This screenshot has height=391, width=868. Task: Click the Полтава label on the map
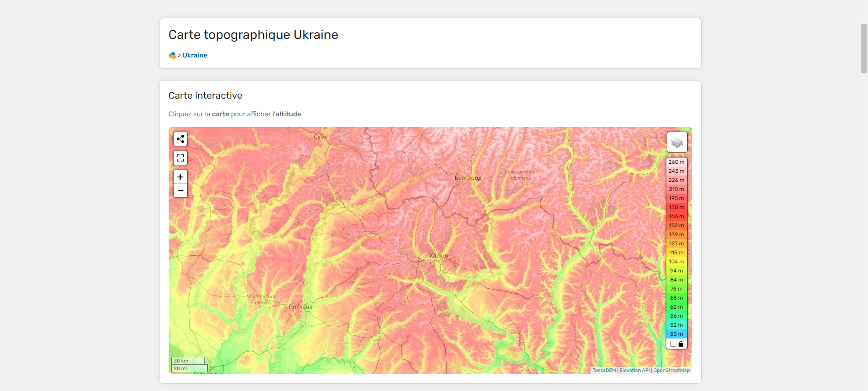(300, 307)
